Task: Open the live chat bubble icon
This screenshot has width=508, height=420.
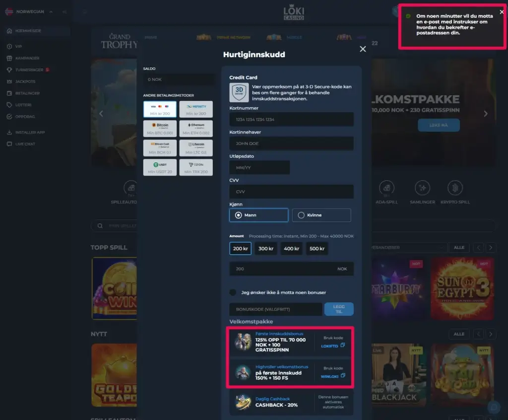Action: tap(494, 407)
